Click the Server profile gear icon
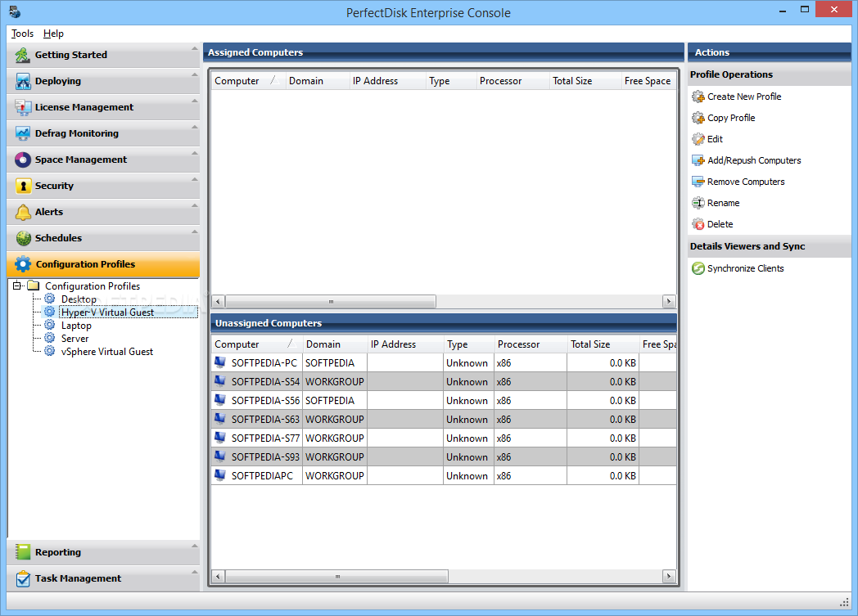The width and height of the screenshot is (858, 616). 50,338
